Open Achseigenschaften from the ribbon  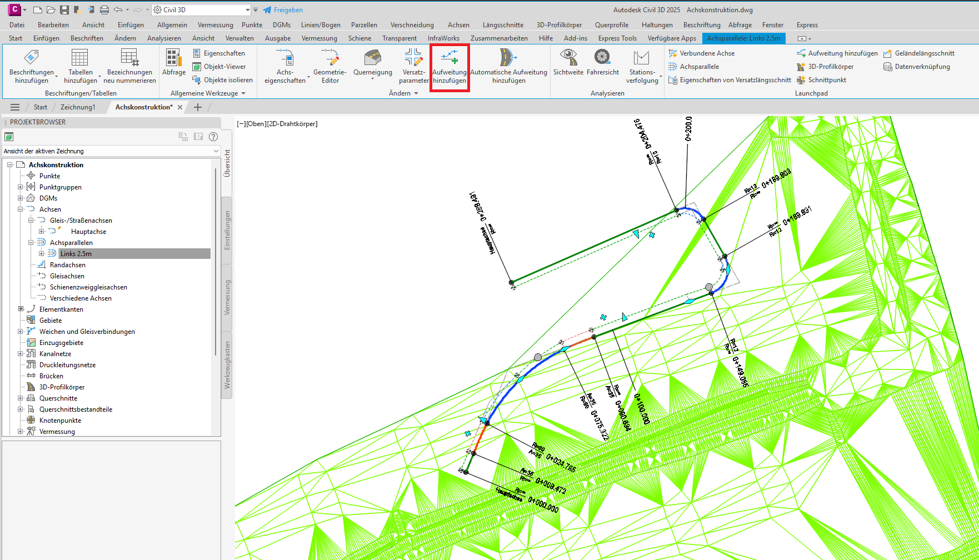tap(285, 66)
